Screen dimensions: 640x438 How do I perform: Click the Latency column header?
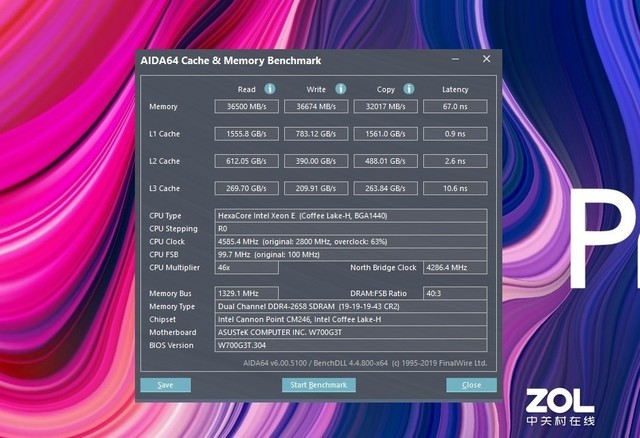[x=455, y=89]
